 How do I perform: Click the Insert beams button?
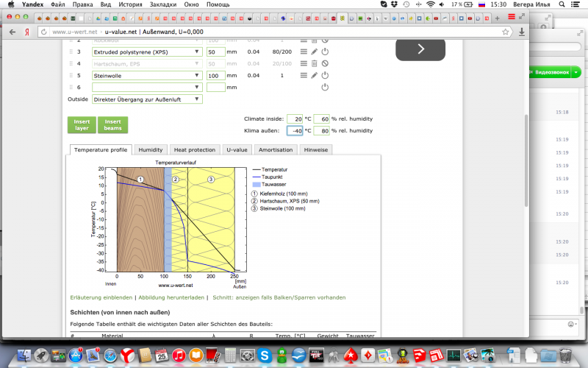point(113,124)
